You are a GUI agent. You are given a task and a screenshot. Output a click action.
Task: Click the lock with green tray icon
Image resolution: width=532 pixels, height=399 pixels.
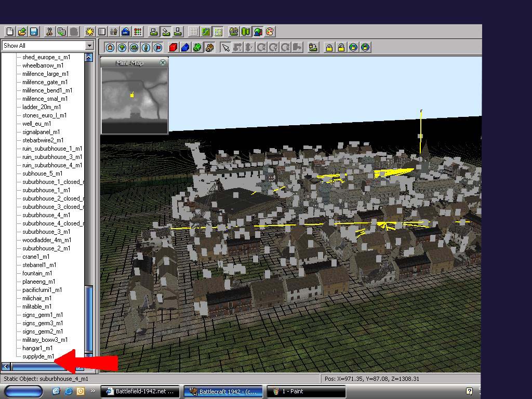(313, 47)
